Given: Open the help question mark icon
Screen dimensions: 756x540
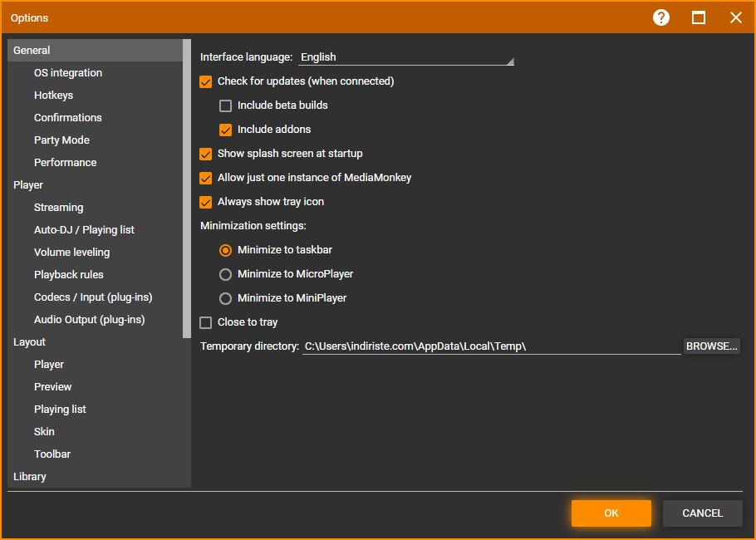Looking at the screenshot, I should (x=661, y=17).
